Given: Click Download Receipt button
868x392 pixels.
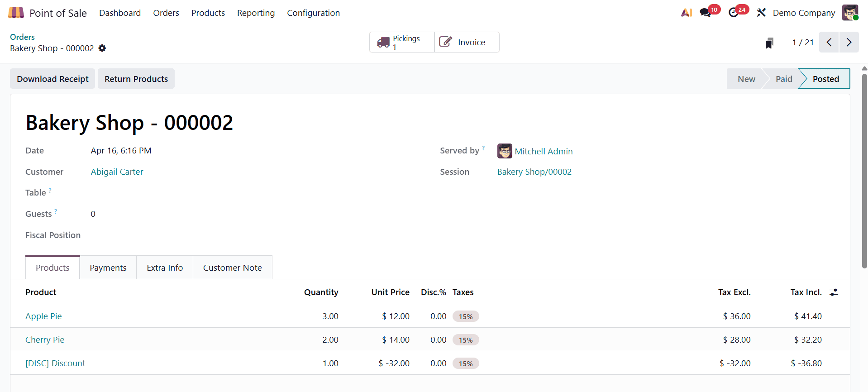Looking at the screenshot, I should (x=52, y=79).
